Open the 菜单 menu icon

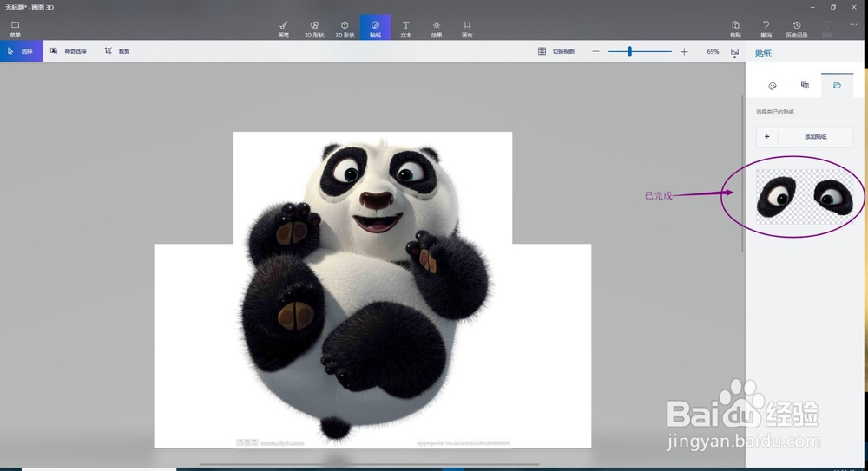coord(15,29)
